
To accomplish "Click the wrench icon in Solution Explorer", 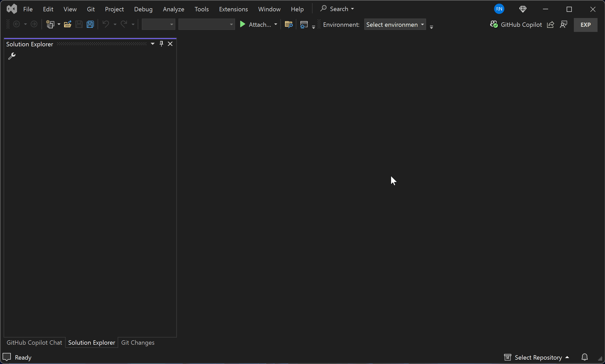I will (x=12, y=56).
